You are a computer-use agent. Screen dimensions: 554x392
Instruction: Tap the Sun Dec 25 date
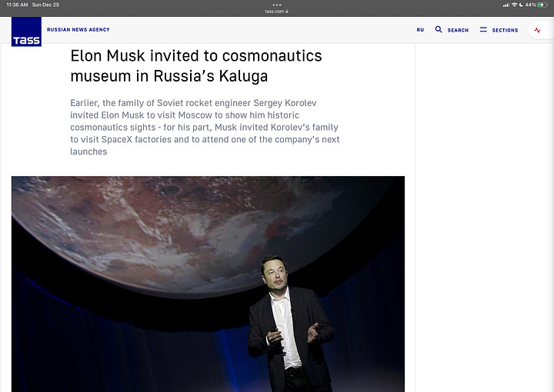(x=45, y=5)
